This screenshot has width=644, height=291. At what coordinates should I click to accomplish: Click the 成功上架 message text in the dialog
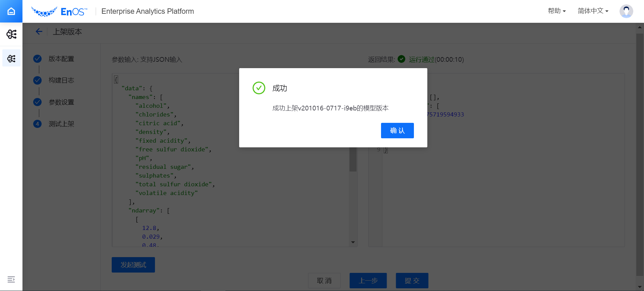(330, 108)
